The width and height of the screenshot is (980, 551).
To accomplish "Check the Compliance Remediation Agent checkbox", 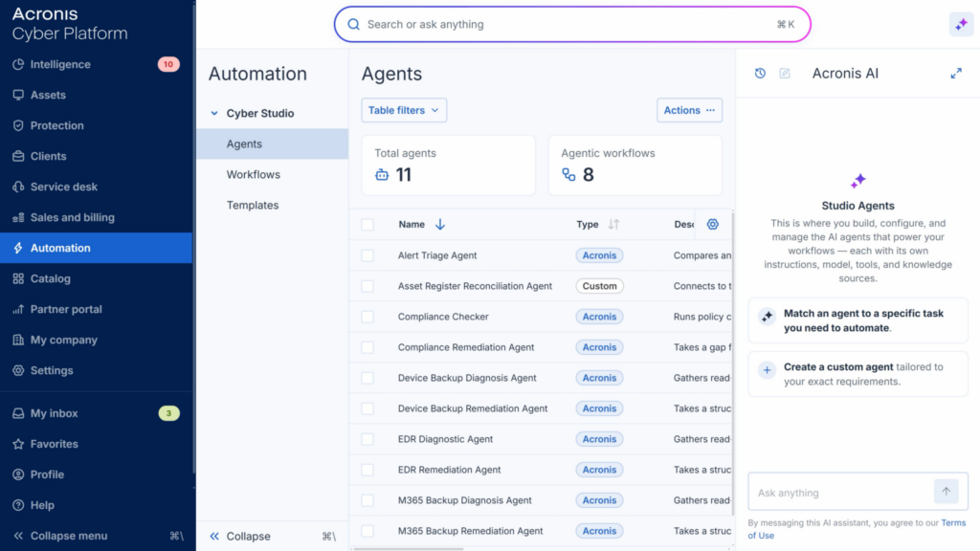I will (x=367, y=347).
